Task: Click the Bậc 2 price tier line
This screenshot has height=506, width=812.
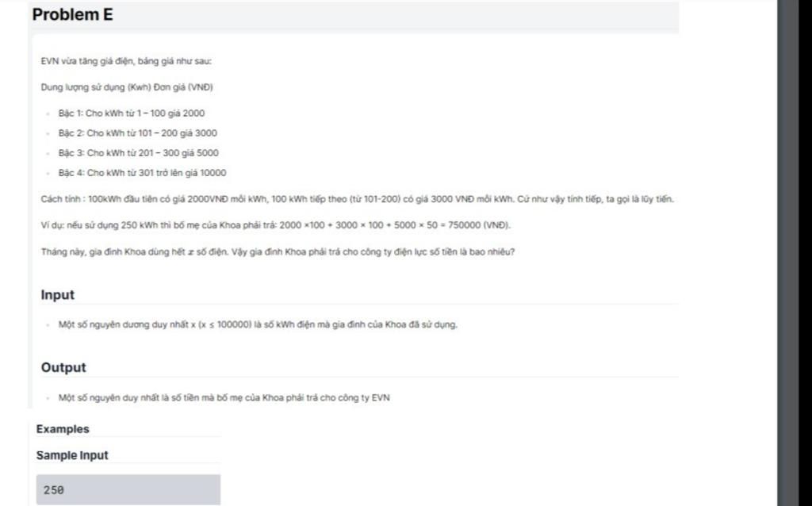Action: click(x=137, y=133)
